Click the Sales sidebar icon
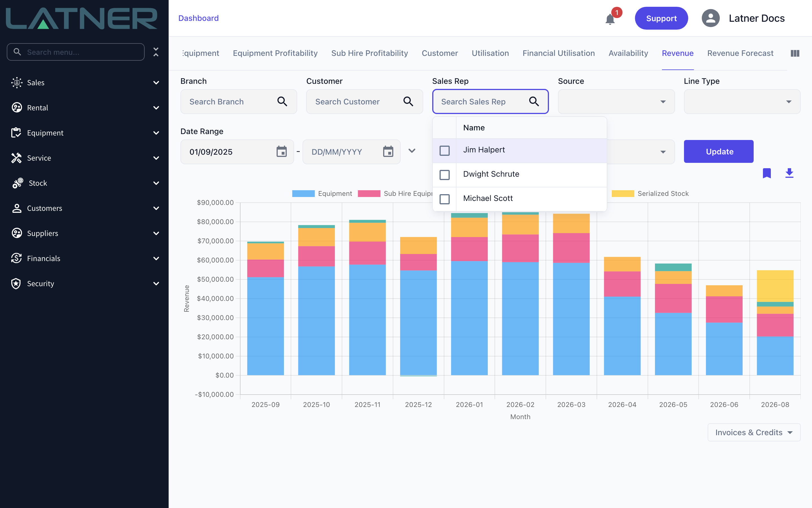This screenshot has width=812, height=508. pyautogui.click(x=16, y=83)
